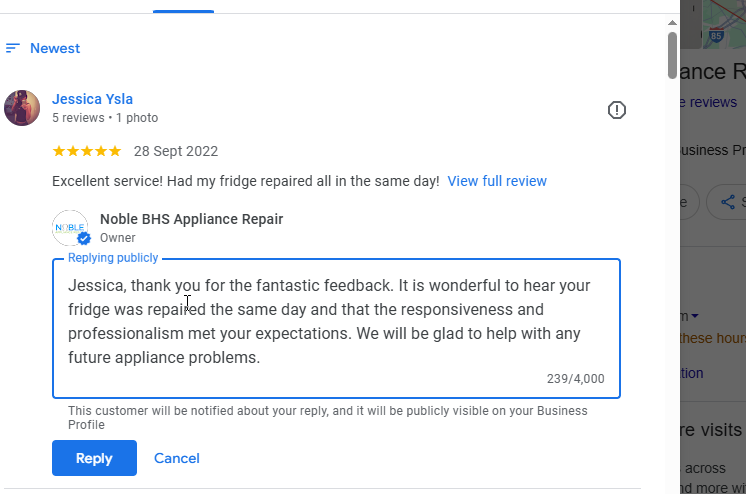Cancel the public reply
This screenshot has width=746, height=494.
click(x=177, y=458)
